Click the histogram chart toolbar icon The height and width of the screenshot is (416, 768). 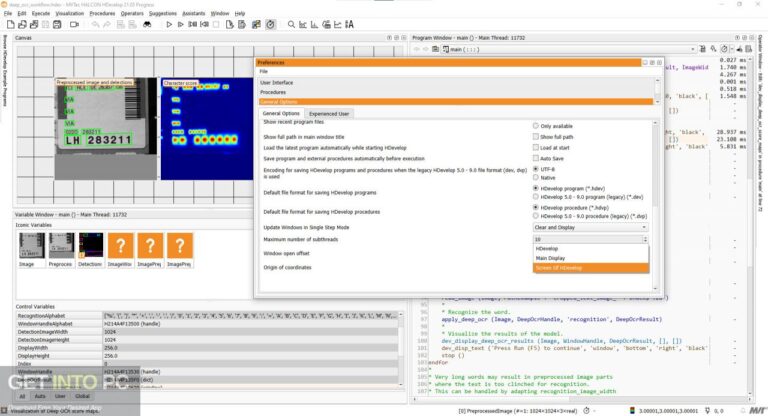click(x=303, y=24)
